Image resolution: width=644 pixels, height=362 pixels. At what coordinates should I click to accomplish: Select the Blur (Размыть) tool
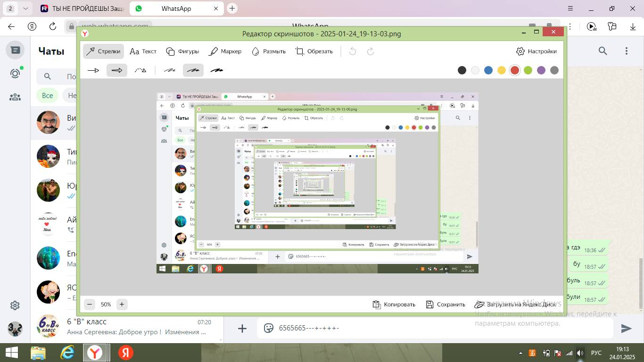269,51
